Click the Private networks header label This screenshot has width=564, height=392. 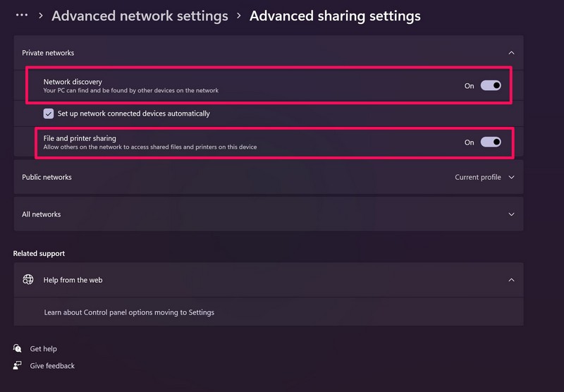[48, 53]
